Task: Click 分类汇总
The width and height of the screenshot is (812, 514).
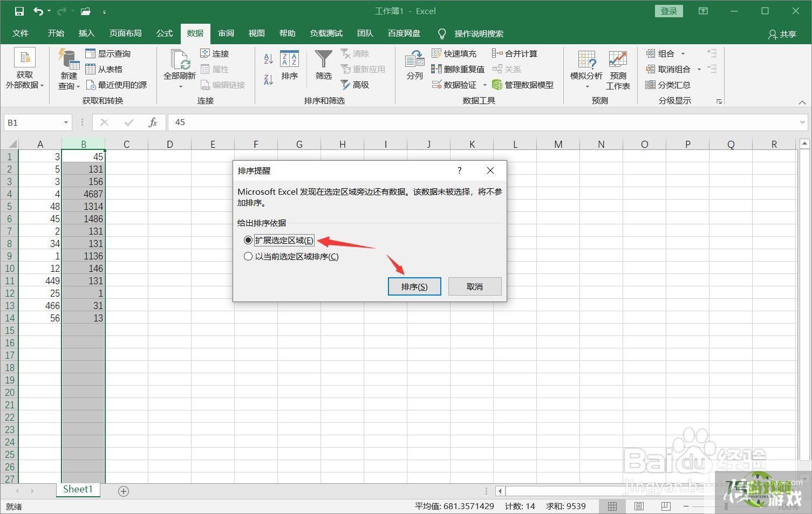Action: [x=668, y=85]
